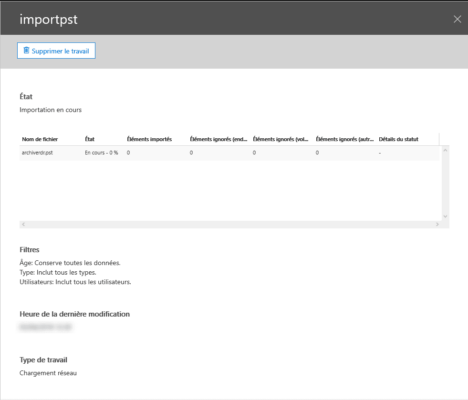The width and height of the screenshot is (468, 400).
Task: Click the Supprimer le travail button
Action: pos(56,51)
